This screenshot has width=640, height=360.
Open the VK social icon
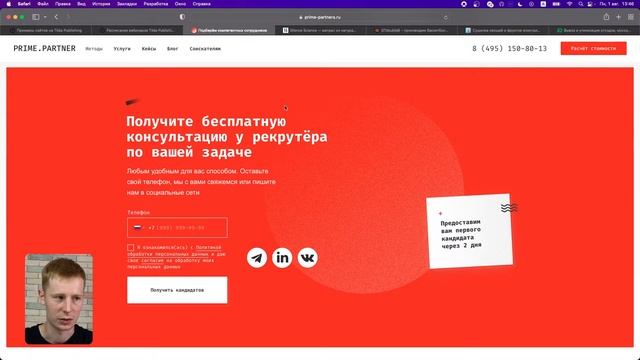coord(307,258)
